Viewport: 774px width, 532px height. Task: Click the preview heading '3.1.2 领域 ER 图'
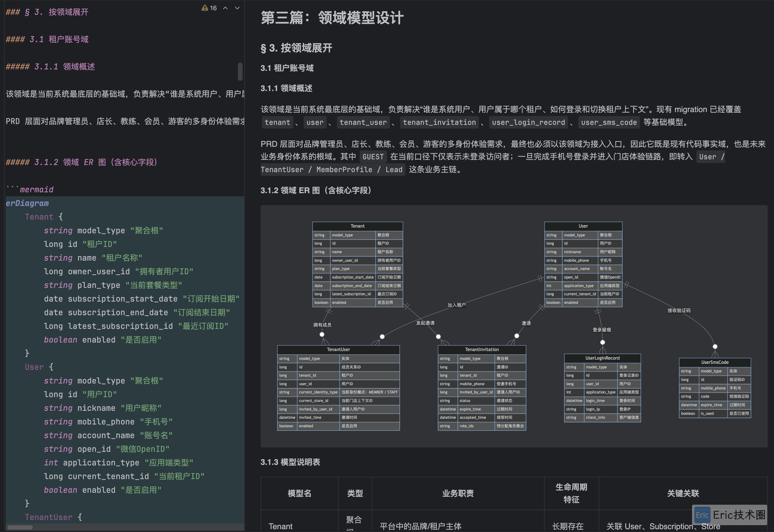tap(316, 190)
